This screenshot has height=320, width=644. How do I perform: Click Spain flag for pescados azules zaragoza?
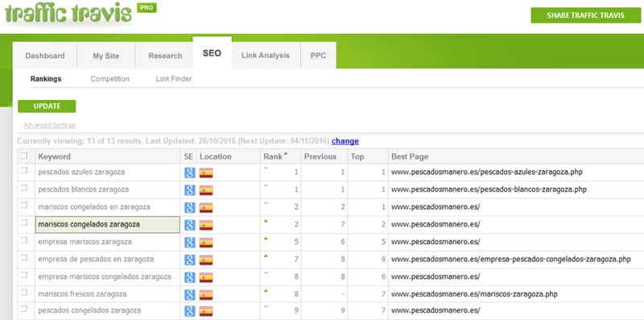(206, 172)
